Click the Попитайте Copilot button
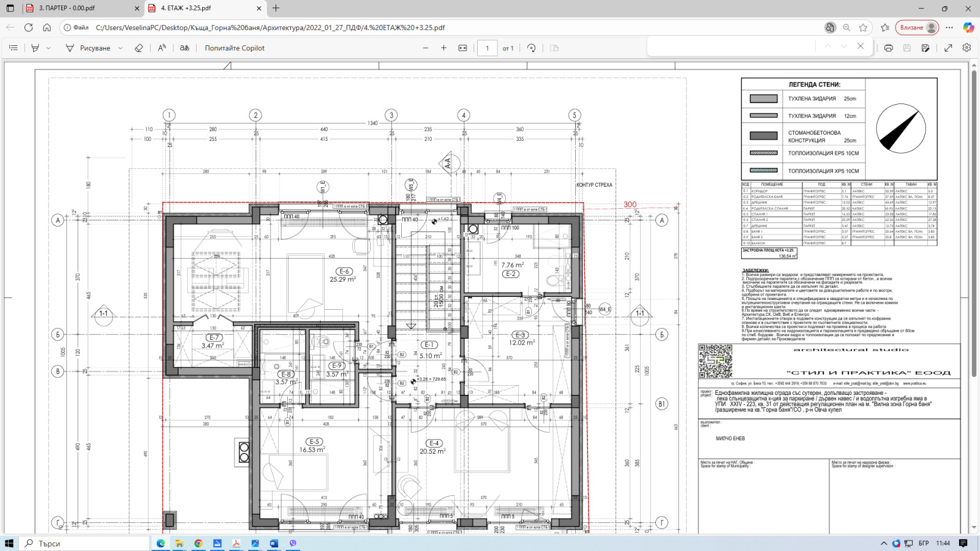This screenshot has width=980, height=551. 235,48
